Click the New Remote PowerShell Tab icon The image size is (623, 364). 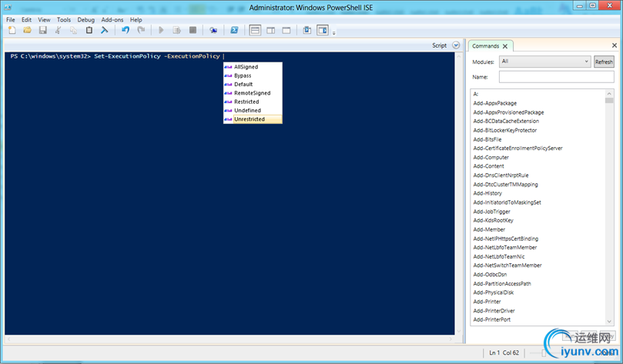(213, 30)
